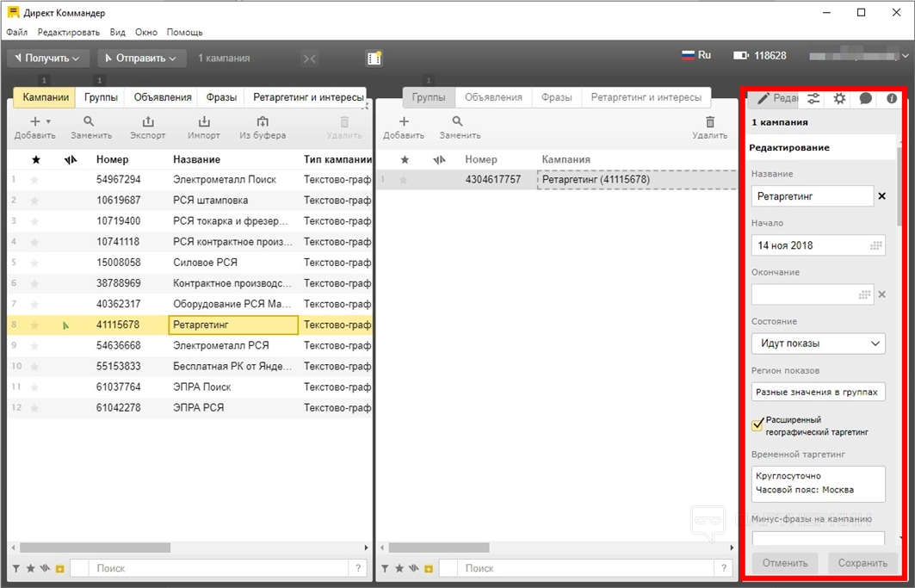Open the 'Редактировать' menu

click(x=69, y=32)
